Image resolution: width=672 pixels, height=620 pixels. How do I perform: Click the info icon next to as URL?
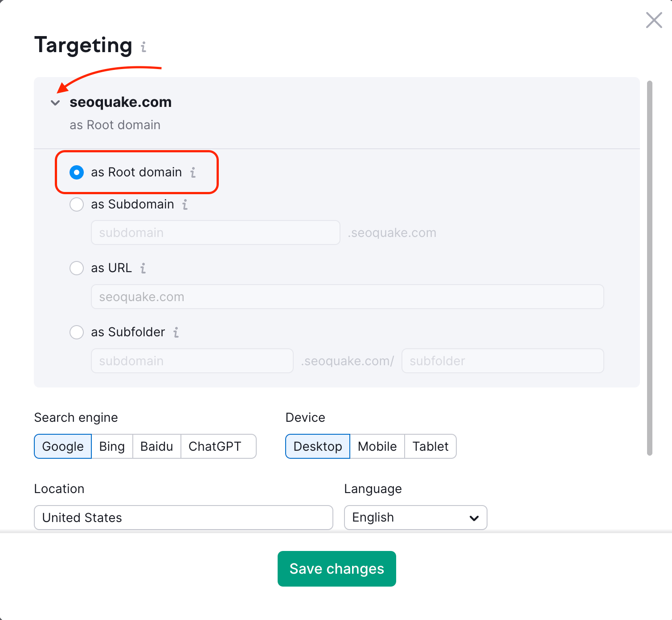pyautogui.click(x=143, y=269)
